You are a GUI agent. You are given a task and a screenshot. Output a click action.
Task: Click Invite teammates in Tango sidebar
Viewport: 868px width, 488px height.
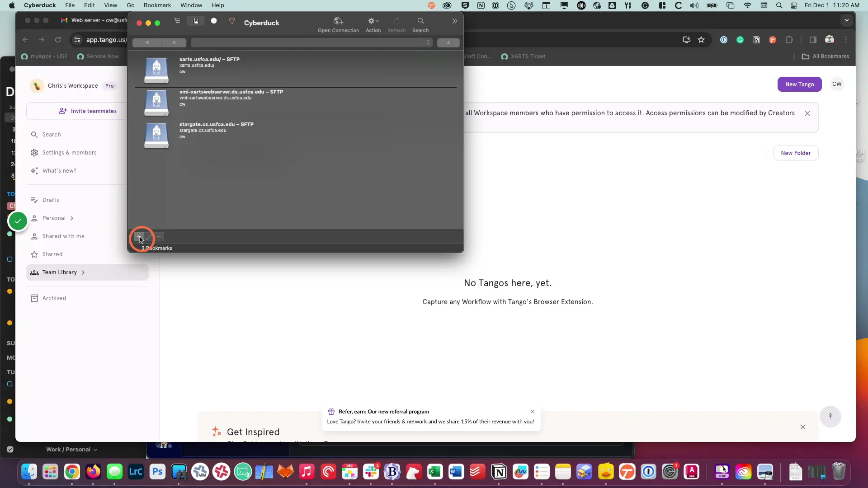[x=87, y=111]
